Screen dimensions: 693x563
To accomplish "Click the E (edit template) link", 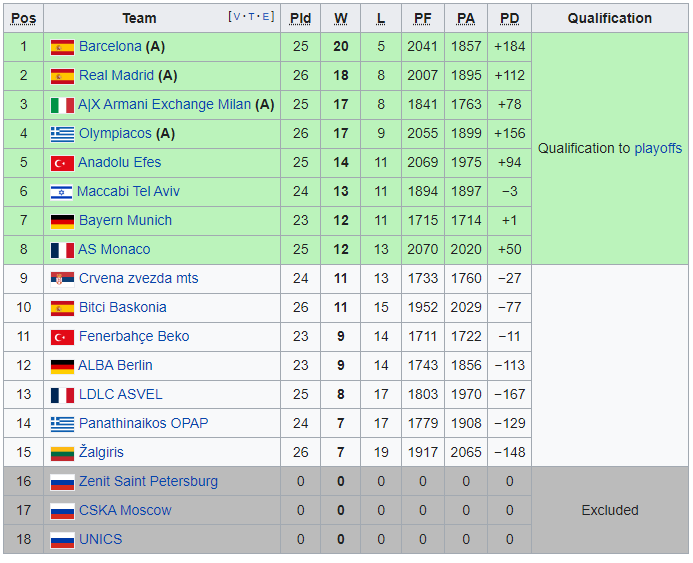I will [266, 17].
